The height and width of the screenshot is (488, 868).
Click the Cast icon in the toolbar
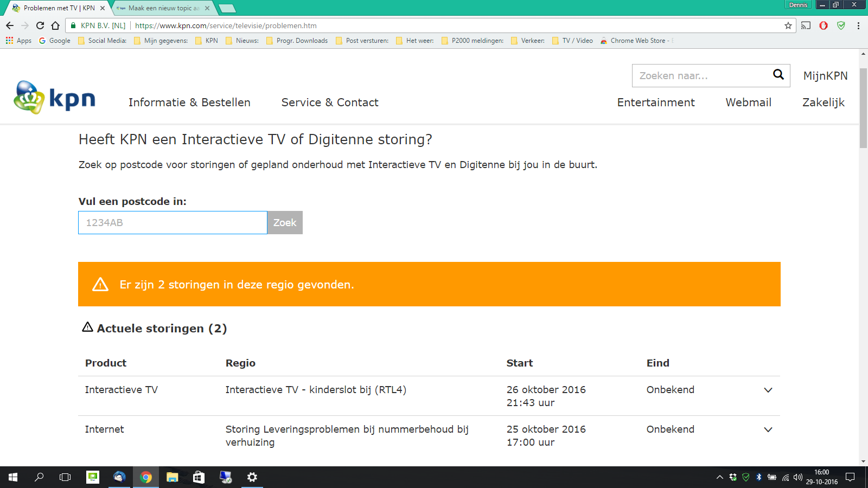[x=806, y=25]
